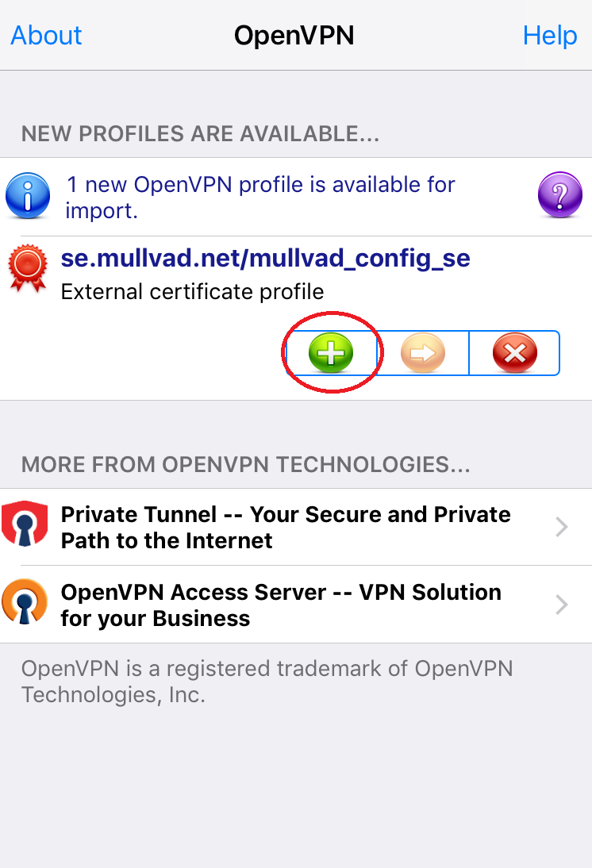Tap the '1 new OpenVPN profile is available' message
The height and width of the screenshot is (868, 592).
click(260, 197)
